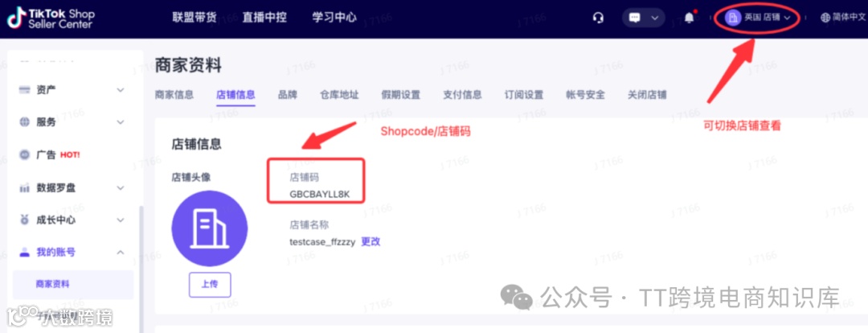Open the headset customer support icon
The width and height of the screenshot is (868, 333).
(x=598, y=18)
